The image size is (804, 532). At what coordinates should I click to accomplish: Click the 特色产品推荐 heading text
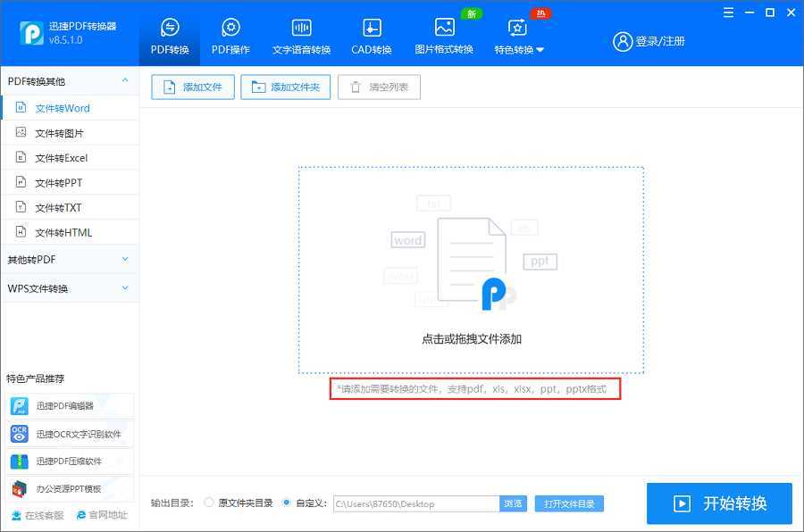coord(36,378)
